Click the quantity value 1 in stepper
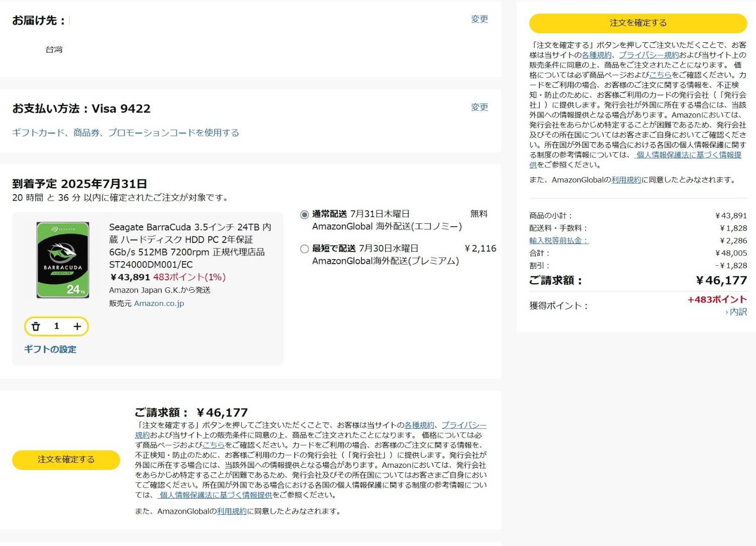The height and width of the screenshot is (546, 756). click(56, 326)
